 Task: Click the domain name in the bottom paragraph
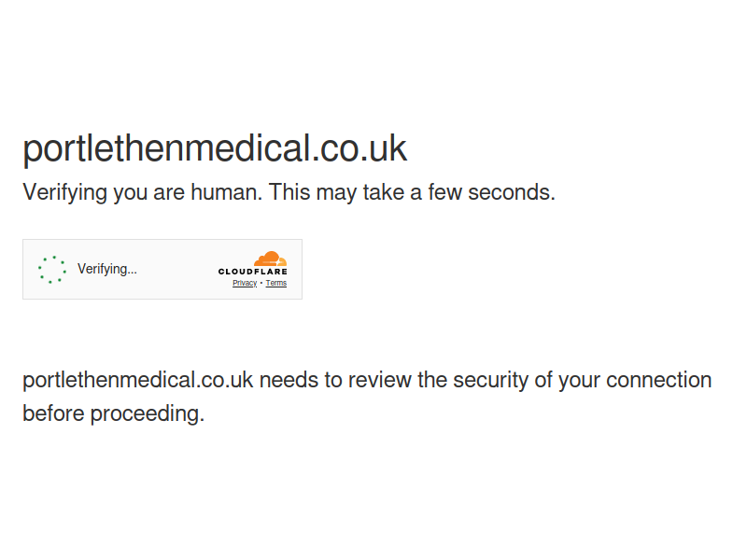pyautogui.click(x=137, y=381)
